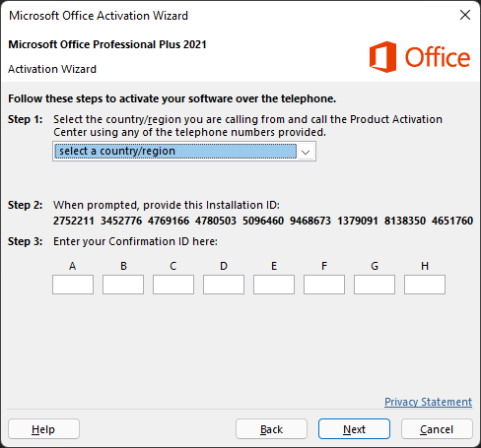Click Confirmation ID field B

tap(123, 285)
